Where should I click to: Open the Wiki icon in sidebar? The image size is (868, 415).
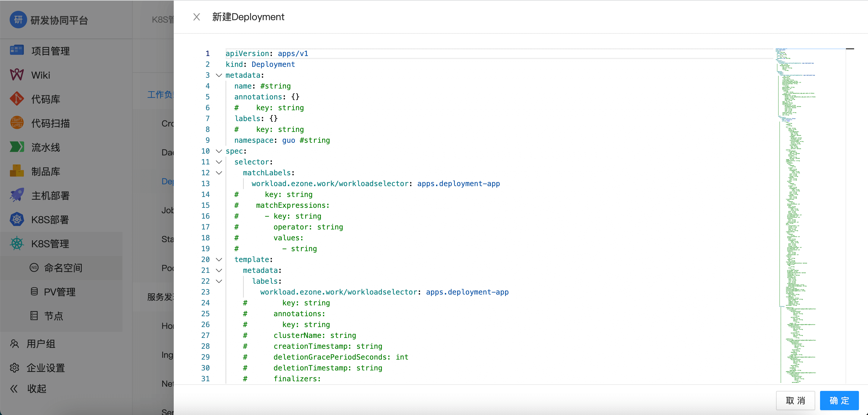click(17, 75)
